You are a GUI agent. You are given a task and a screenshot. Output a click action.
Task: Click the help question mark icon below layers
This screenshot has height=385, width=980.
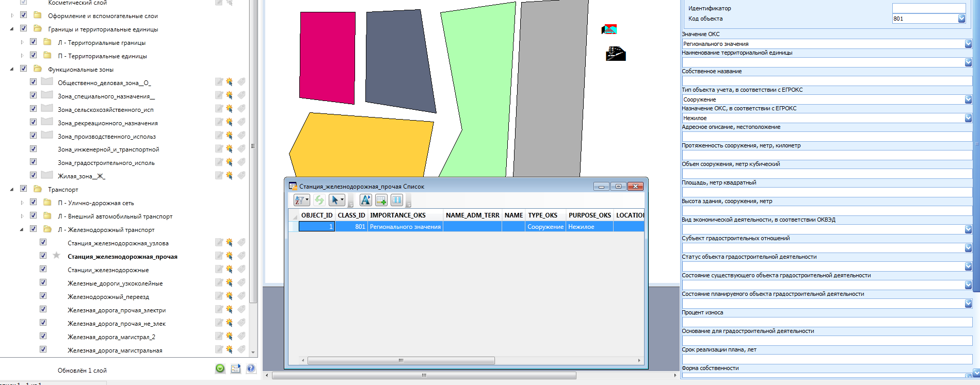click(251, 369)
